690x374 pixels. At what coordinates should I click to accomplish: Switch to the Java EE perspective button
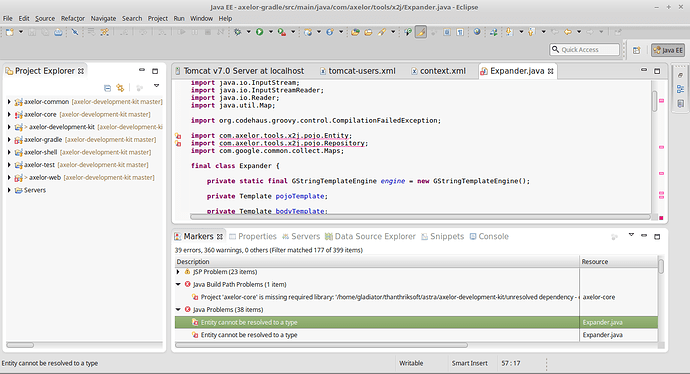pyautogui.click(x=668, y=50)
